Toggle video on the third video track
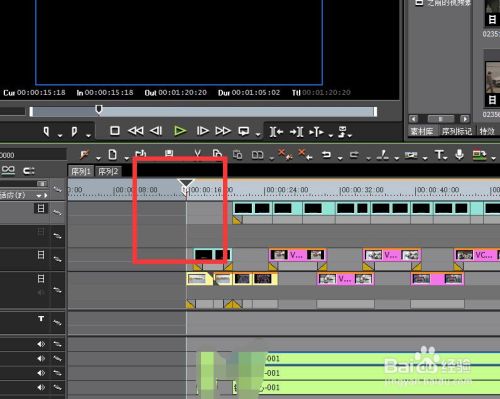 pos(41,255)
